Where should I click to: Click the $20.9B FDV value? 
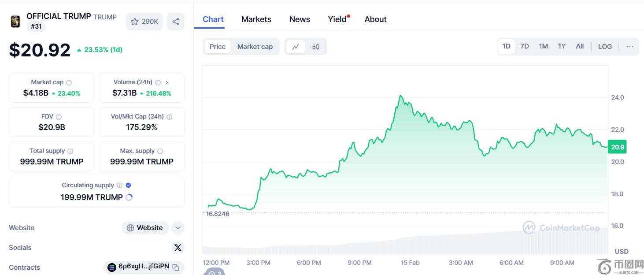52,127
